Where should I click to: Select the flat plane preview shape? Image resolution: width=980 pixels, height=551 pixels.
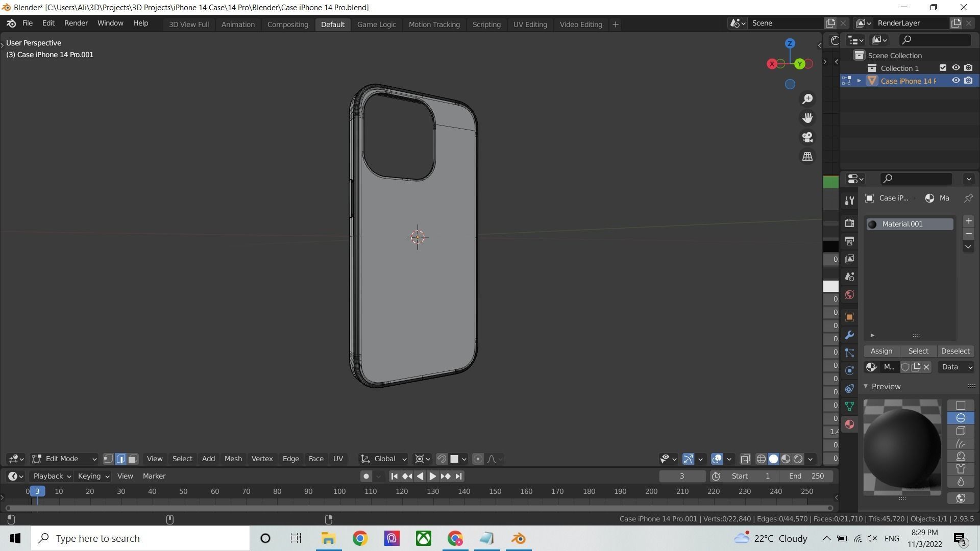[961, 405]
